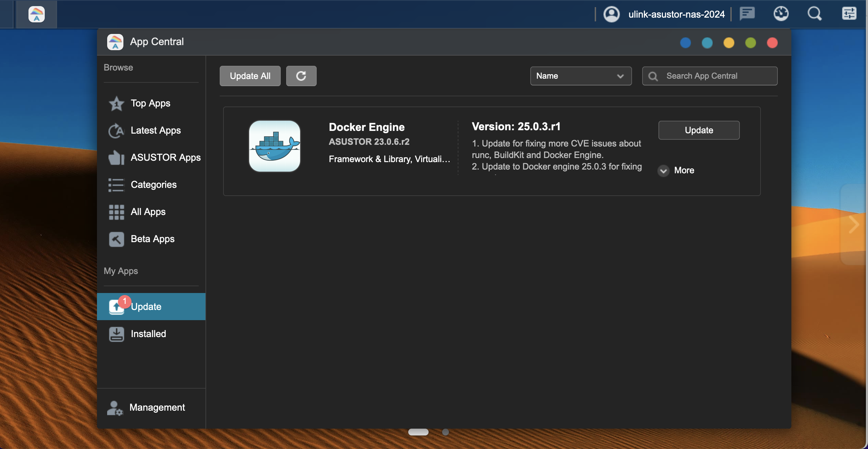Image resolution: width=868 pixels, height=449 pixels.
Task: Browse app Categories list
Action: tap(153, 184)
